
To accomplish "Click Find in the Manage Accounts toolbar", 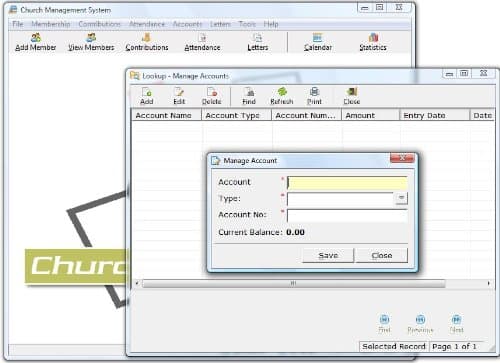I will 249,96.
